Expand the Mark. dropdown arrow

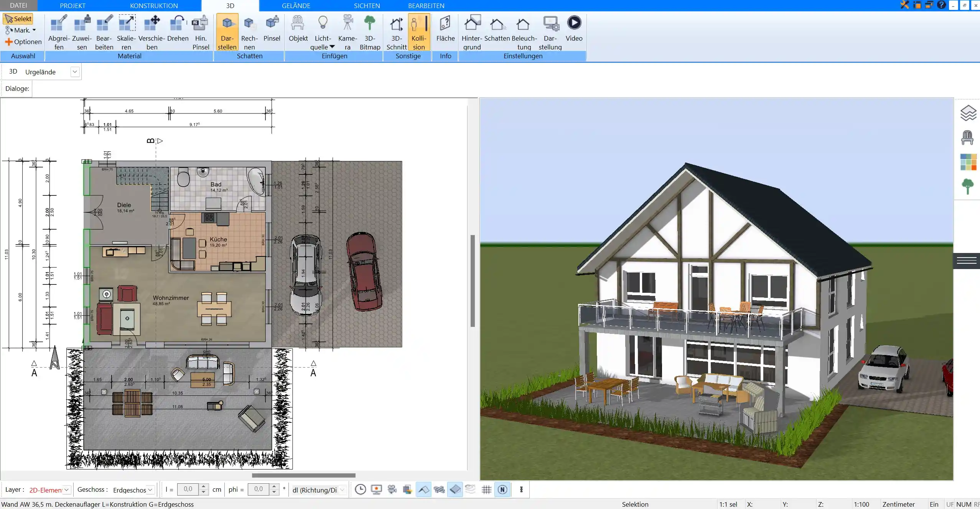(x=34, y=30)
